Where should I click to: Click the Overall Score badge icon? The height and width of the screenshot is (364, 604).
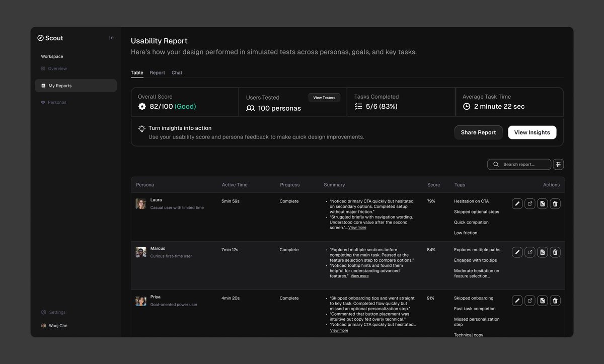[x=141, y=107]
